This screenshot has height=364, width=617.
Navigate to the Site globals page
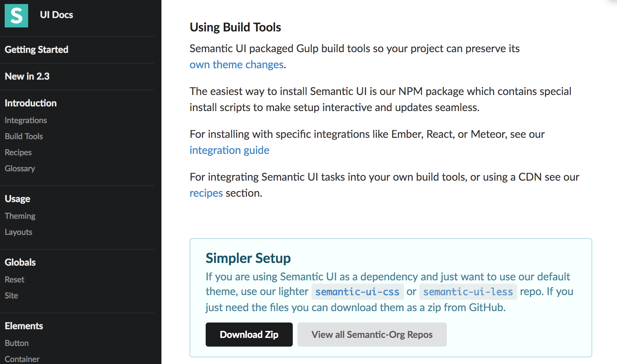tap(11, 295)
